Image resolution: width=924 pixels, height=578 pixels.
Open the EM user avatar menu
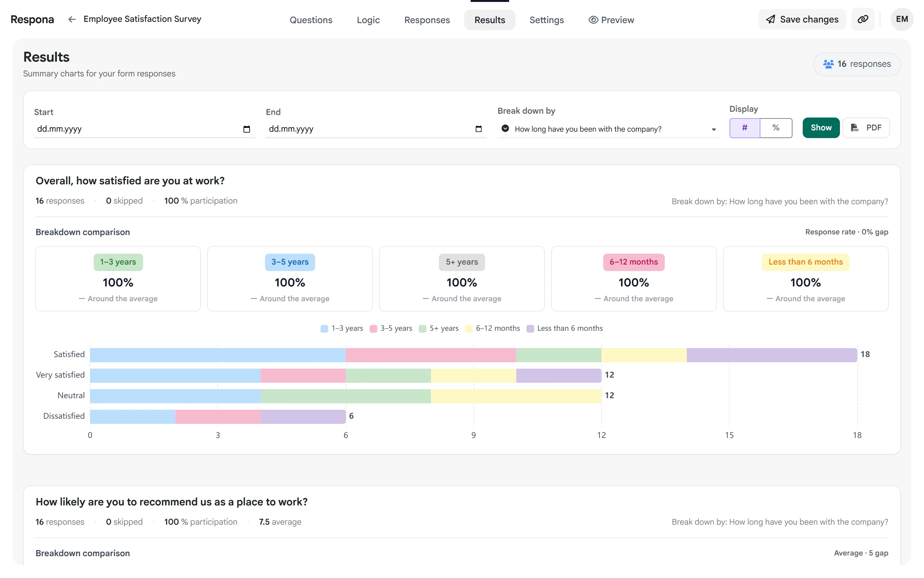click(x=902, y=19)
